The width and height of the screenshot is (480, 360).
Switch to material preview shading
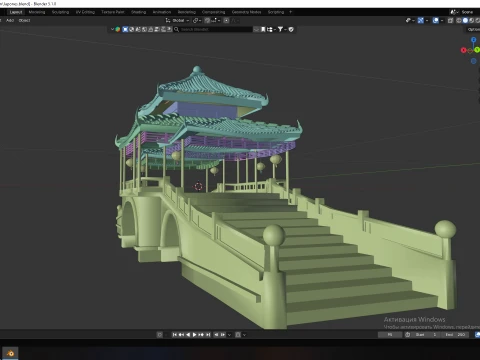(472, 20)
